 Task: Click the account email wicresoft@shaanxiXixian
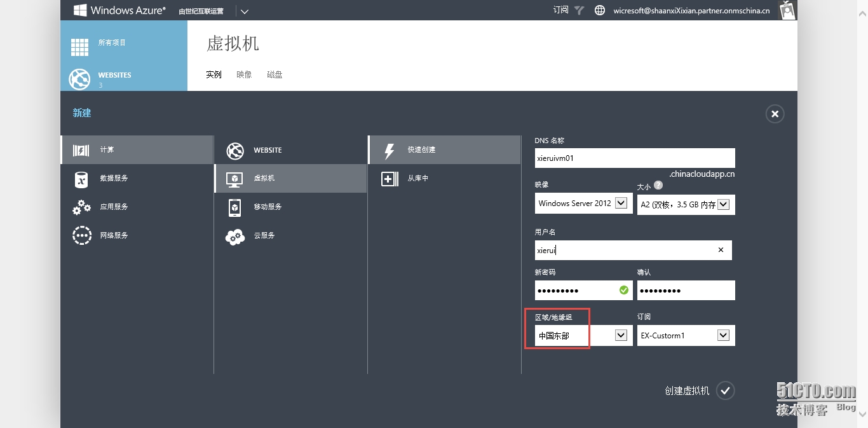coord(691,11)
